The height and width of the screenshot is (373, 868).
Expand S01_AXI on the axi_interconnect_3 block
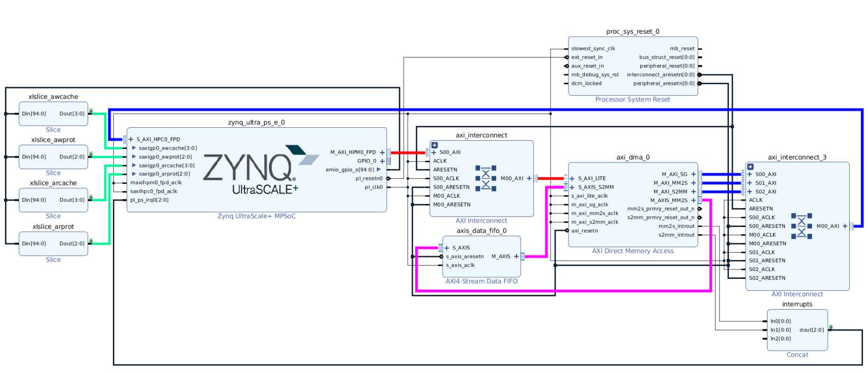pyautogui.click(x=750, y=183)
